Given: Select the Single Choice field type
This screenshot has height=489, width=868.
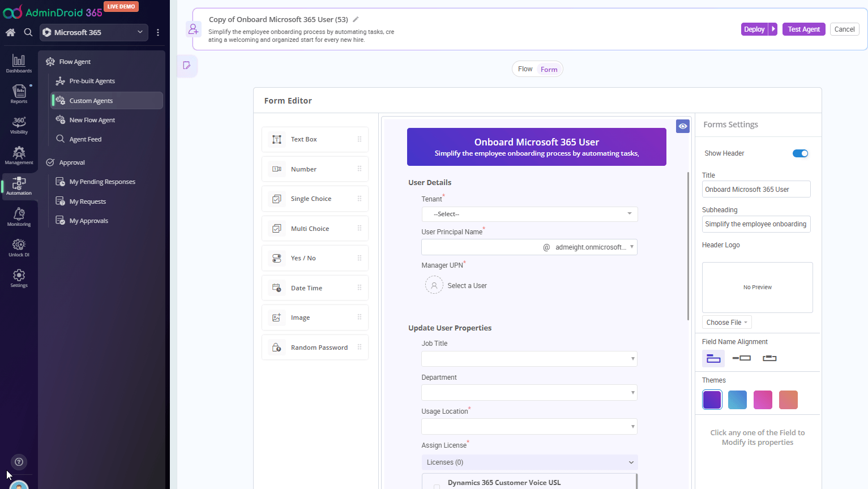Looking at the screenshot, I should point(315,199).
